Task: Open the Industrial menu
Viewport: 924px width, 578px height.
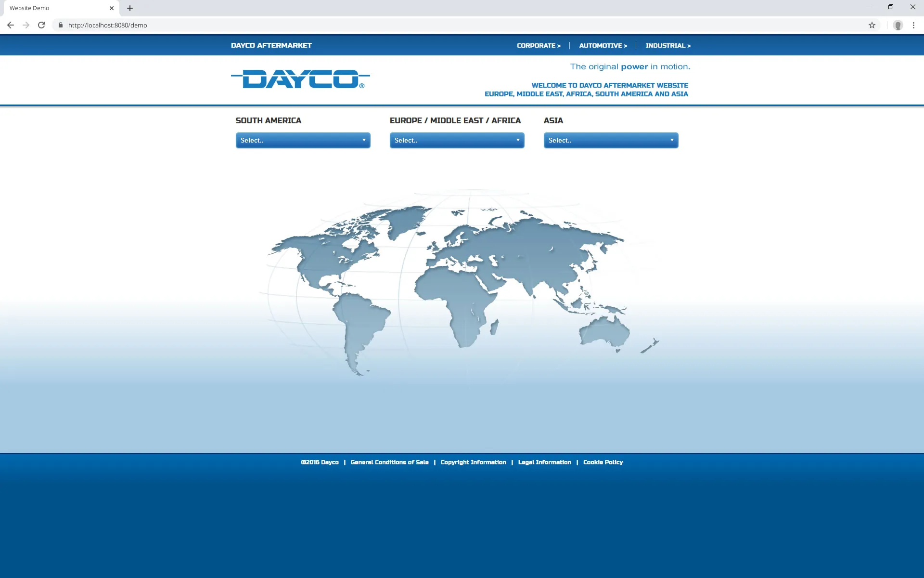Action: point(668,46)
